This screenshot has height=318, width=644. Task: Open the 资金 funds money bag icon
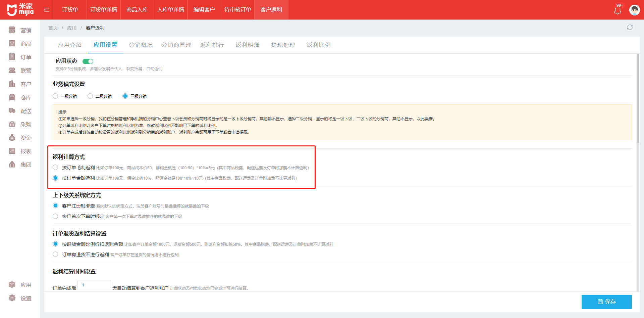pos(12,138)
